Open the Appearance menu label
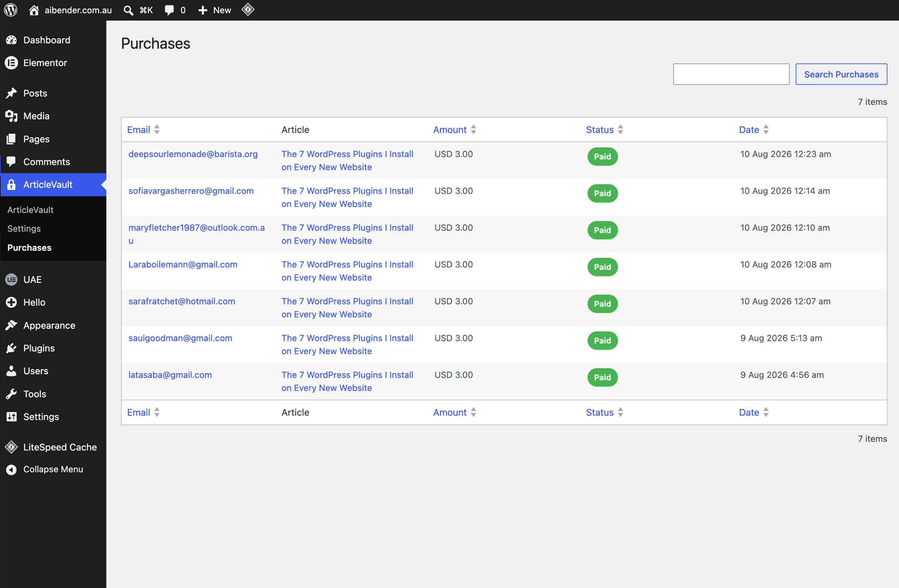Screen dimensions: 899x588 49,325
